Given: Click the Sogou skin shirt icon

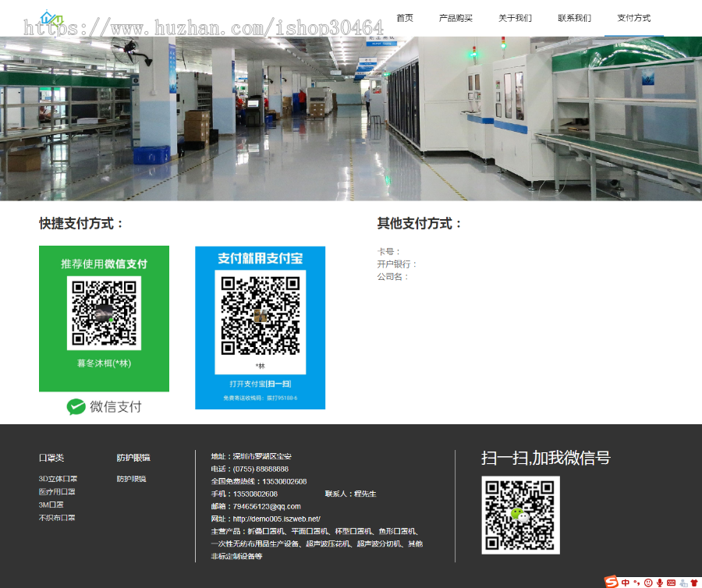Looking at the screenshot, I should coord(694,582).
